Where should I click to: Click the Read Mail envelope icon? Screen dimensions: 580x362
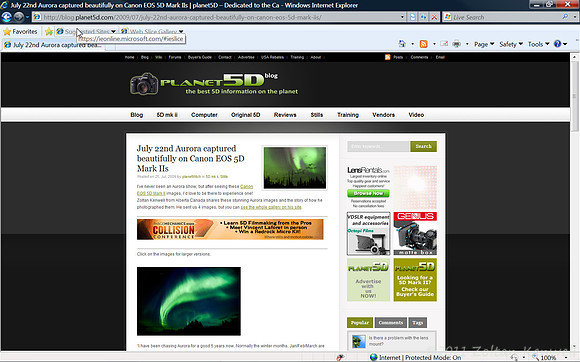(444, 44)
